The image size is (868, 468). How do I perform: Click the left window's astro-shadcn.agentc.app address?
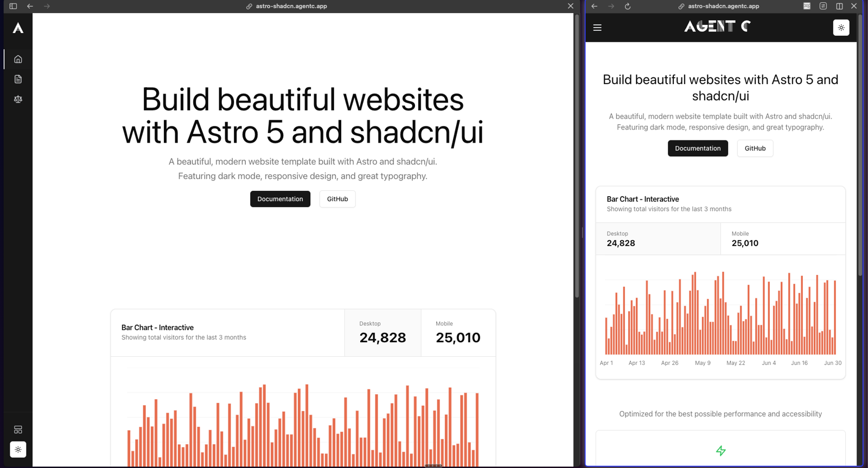tap(291, 7)
